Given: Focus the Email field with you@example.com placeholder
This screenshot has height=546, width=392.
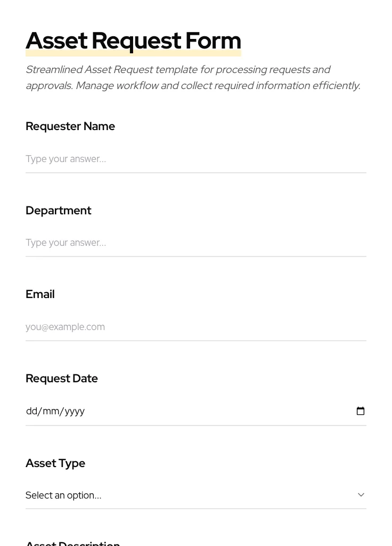Looking at the screenshot, I should pyautogui.click(x=195, y=327).
